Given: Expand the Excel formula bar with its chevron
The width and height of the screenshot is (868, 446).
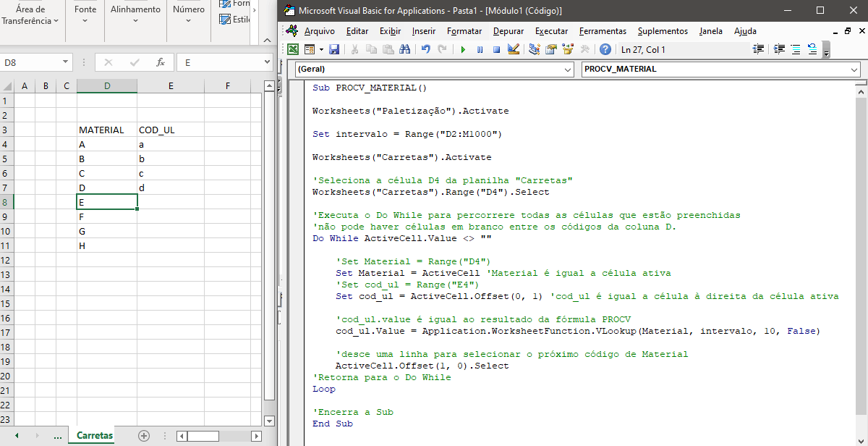Looking at the screenshot, I should (268, 63).
